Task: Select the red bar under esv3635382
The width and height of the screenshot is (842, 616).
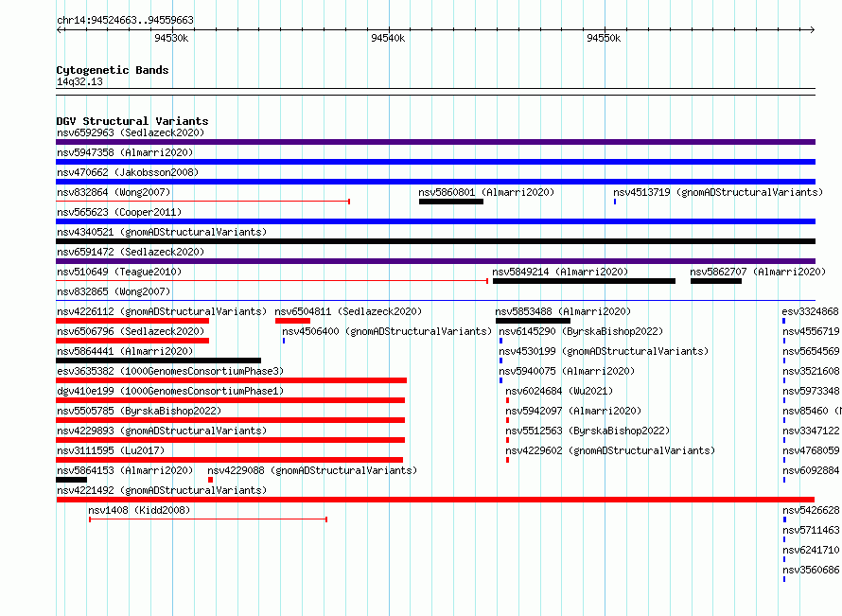Action: tap(232, 380)
